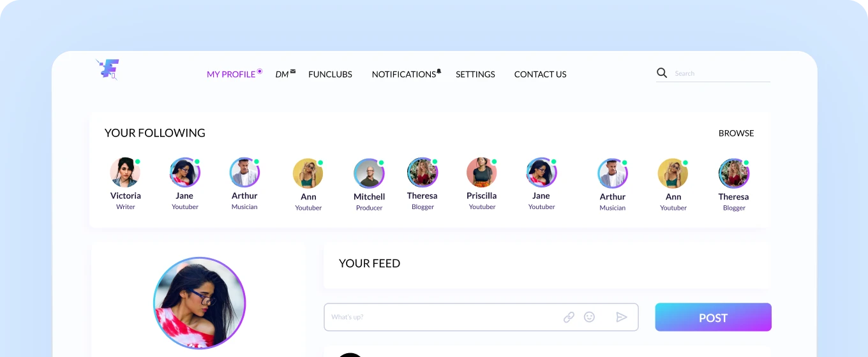868x357 pixels.
Task: Click the large profile picture
Action: coord(199,303)
